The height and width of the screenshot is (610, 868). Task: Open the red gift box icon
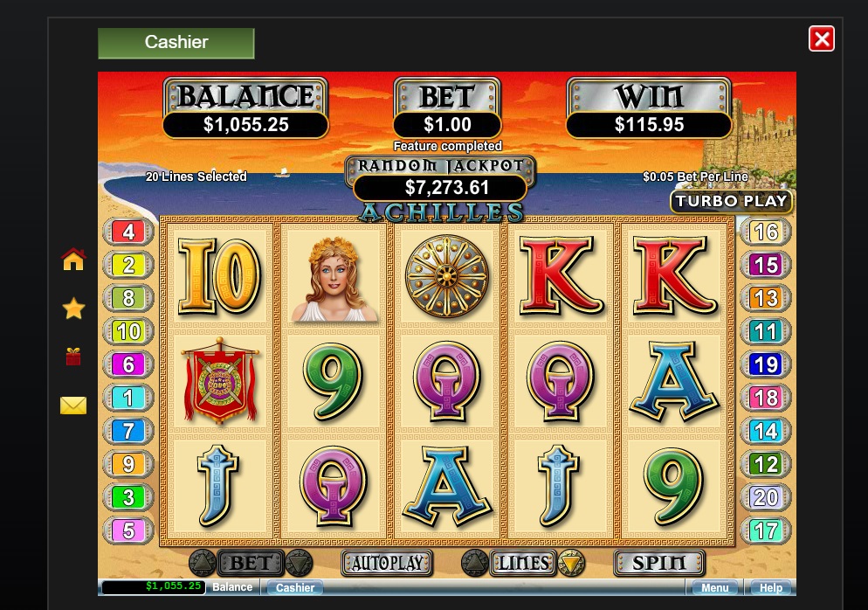click(73, 357)
